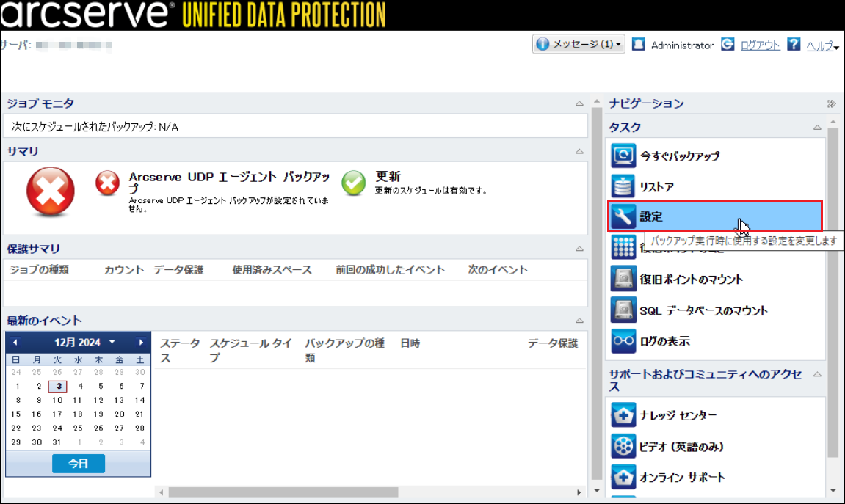Click the Mount SQL Database icon
The height and width of the screenshot is (504, 845).
click(x=623, y=310)
